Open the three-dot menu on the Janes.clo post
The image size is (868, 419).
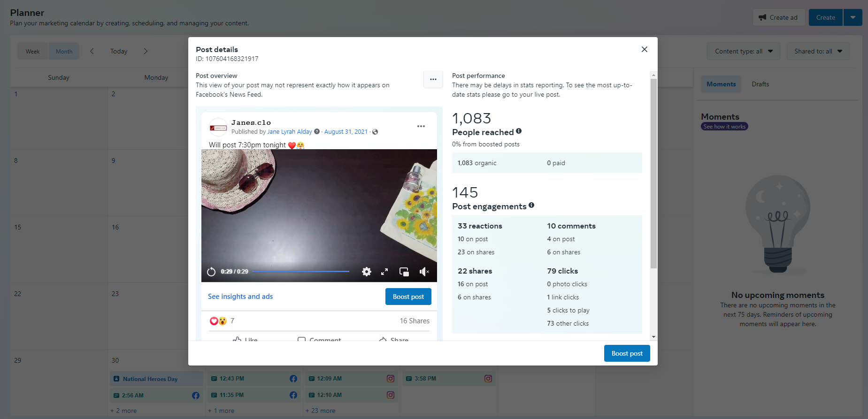point(421,126)
